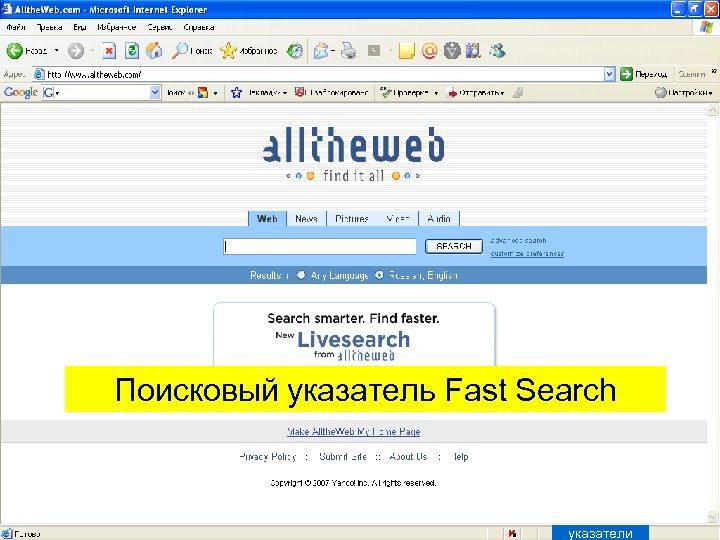
Task: Switch to the Web search tab
Action: point(267,219)
